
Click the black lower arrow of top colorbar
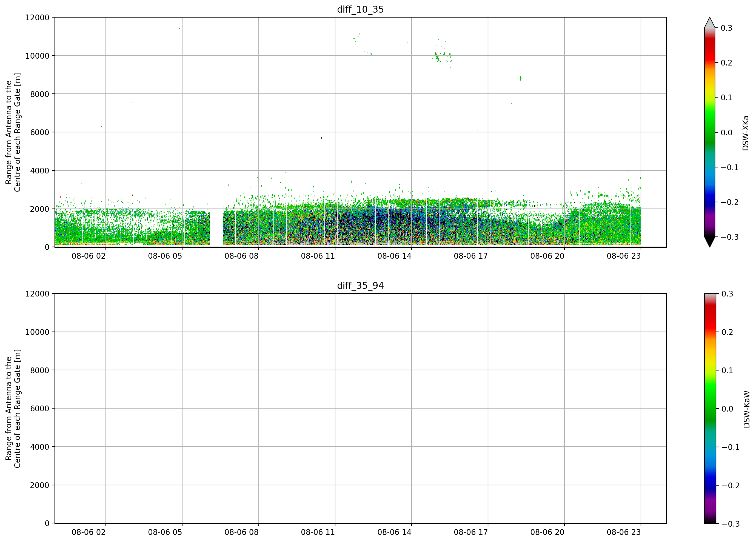tap(710, 242)
